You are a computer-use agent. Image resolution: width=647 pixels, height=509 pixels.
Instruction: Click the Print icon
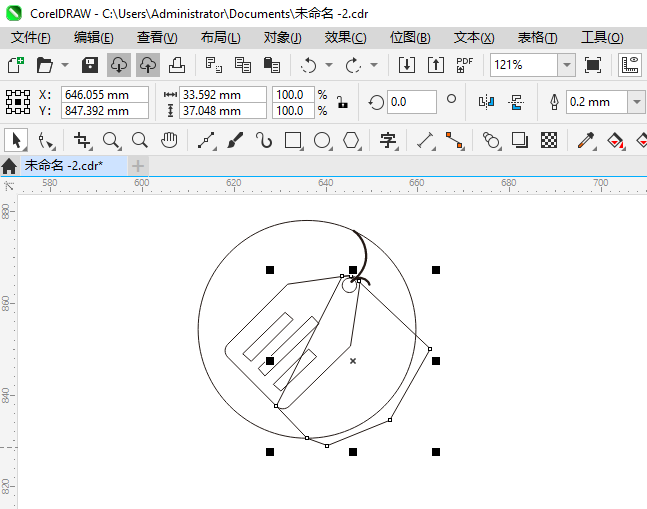[177, 65]
